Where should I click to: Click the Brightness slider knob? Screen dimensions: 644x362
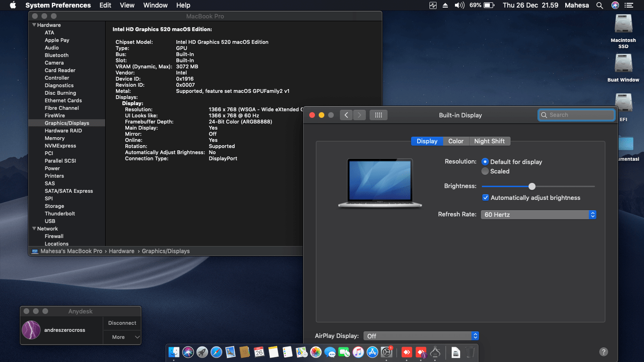pyautogui.click(x=532, y=186)
